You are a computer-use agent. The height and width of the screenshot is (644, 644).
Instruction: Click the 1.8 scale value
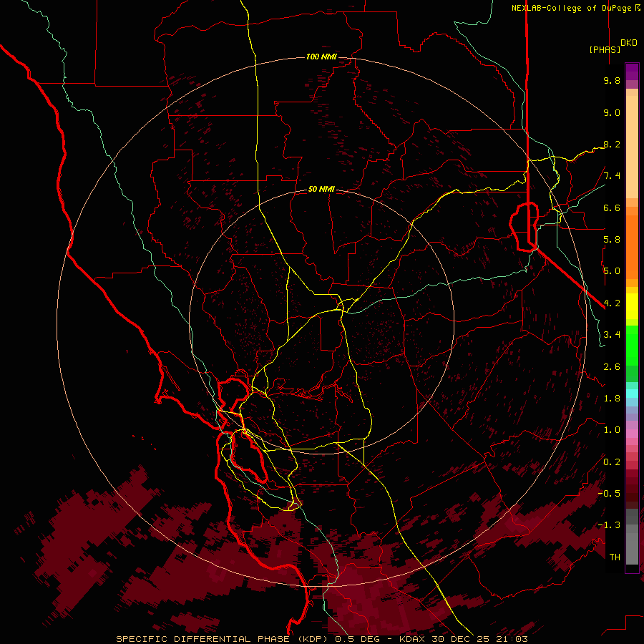point(612,399)
